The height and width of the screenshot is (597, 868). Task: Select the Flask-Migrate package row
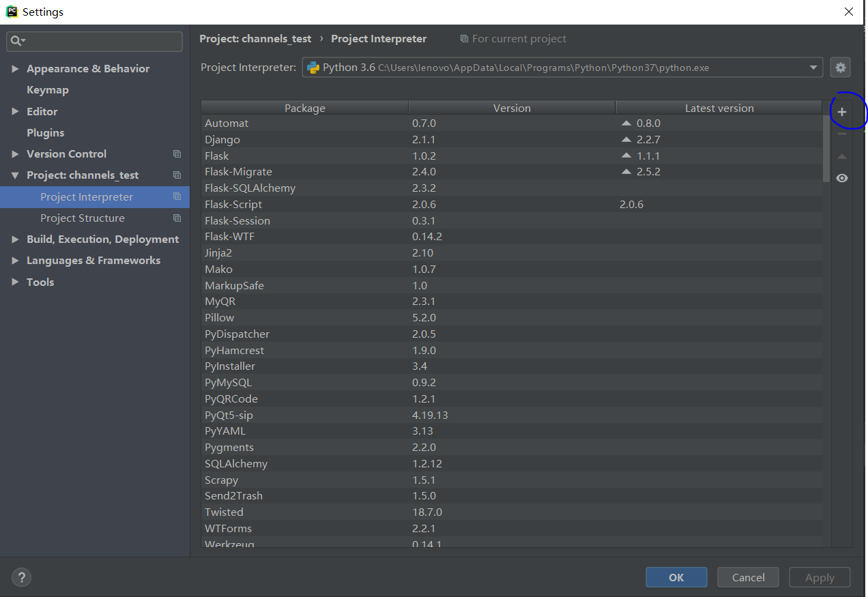tap(512, 172)
